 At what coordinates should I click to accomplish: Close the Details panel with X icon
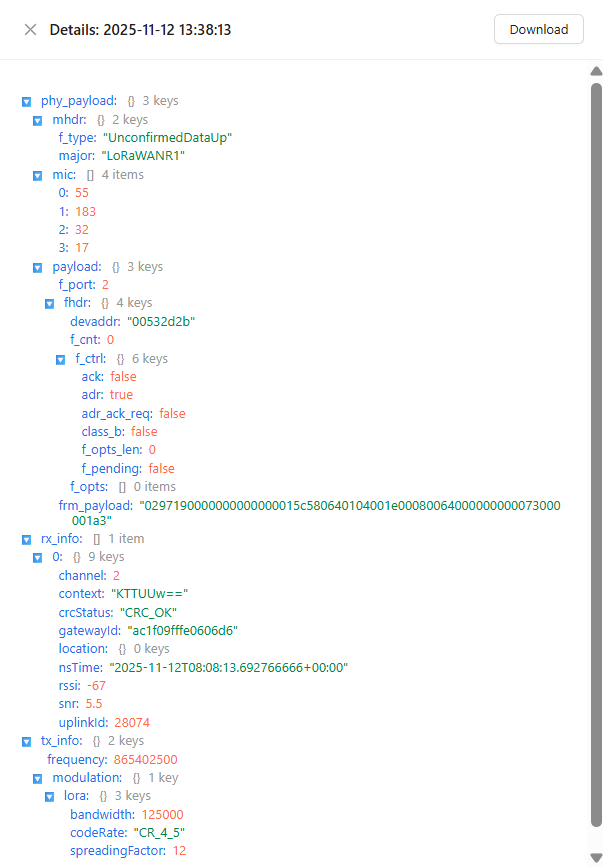pyautogui.click(x=30, y=30)
